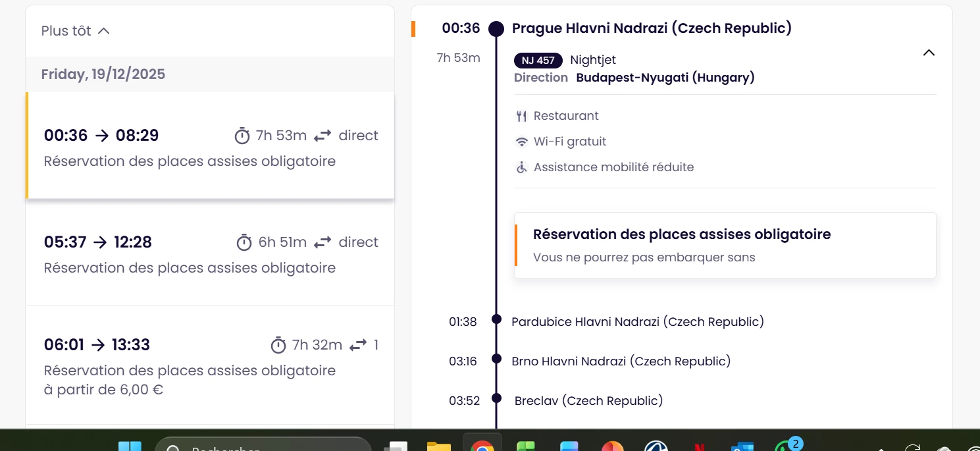980x451 pixels.
Task: Collapse the NJ 457 Nightjet details chevron
Action: tap(929, 53)
